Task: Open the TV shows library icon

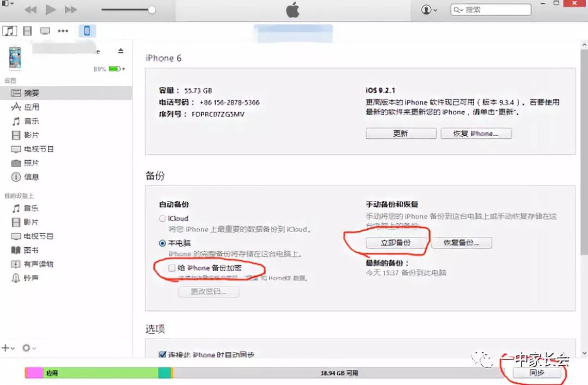Action: (45, 31)
